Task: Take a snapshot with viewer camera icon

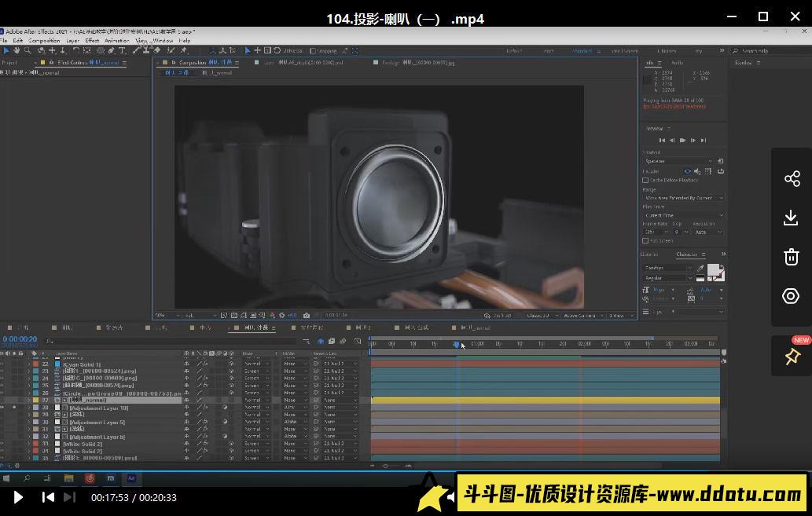Action: point(306,315)
